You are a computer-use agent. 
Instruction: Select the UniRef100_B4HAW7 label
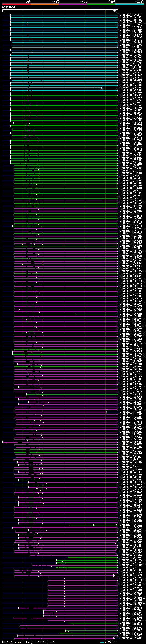131,565
